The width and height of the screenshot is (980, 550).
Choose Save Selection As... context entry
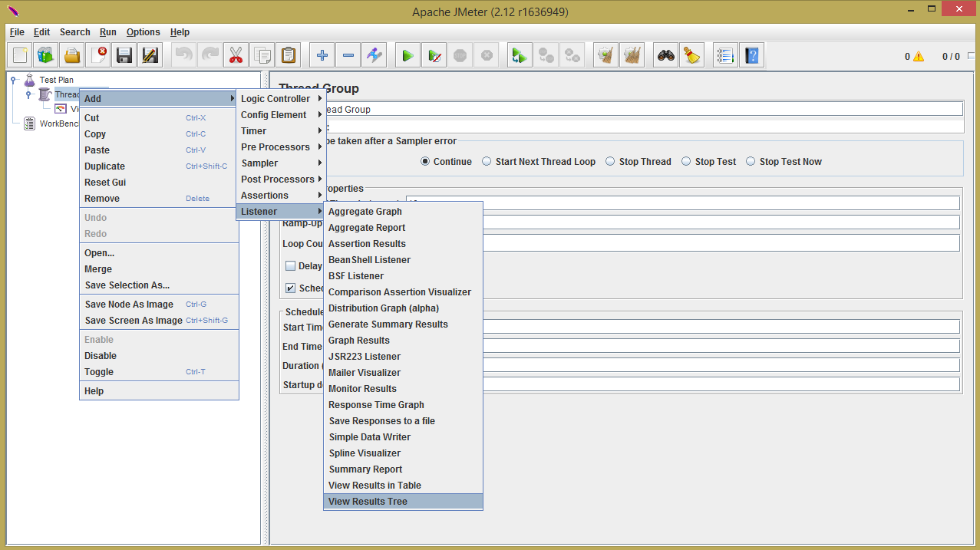click(159, 285)
